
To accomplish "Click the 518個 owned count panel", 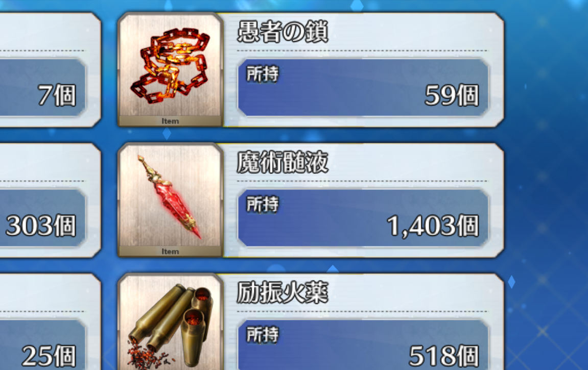I will click(363, 344).
